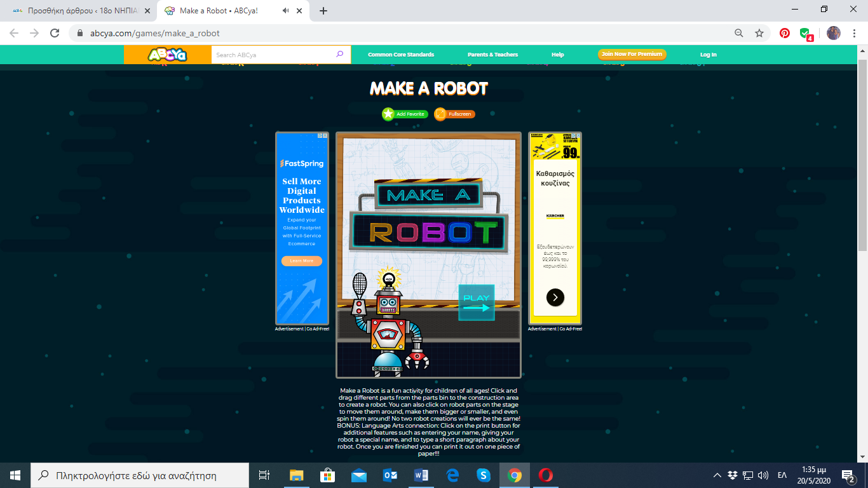Screen dimensions: 868x488
Task: Show hidden system tray icons
Action: coord(717,475)
